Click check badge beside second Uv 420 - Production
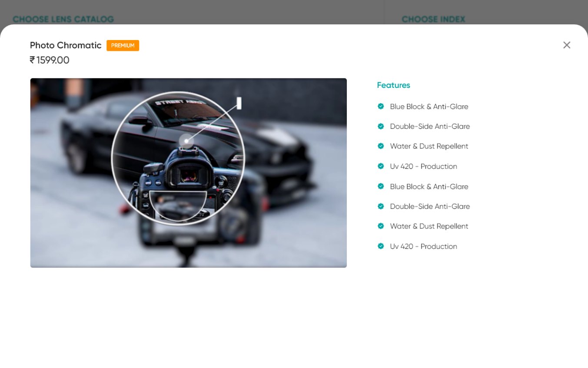 [381, 246]
